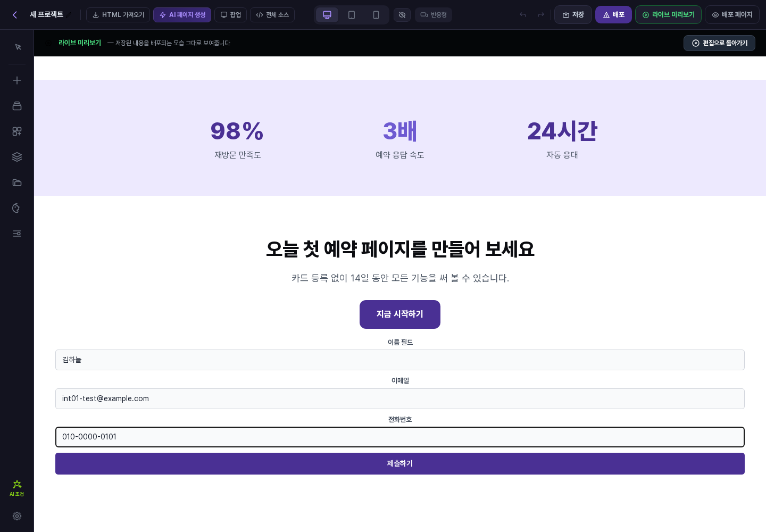Click the 98% 재방문 만족도 statistic
Image resolution: width=766 pixels, height=532 pixels.
[237, 139]
